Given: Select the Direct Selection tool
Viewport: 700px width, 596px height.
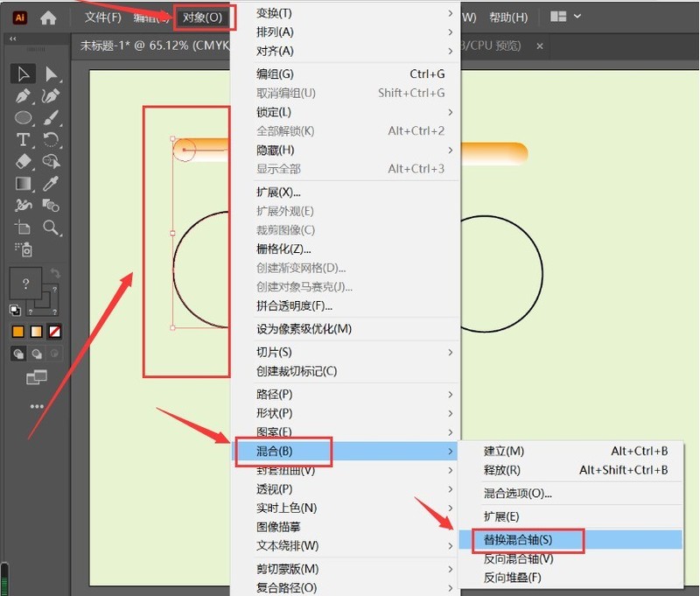Looking at the screenshot, I should pos(51,74).
